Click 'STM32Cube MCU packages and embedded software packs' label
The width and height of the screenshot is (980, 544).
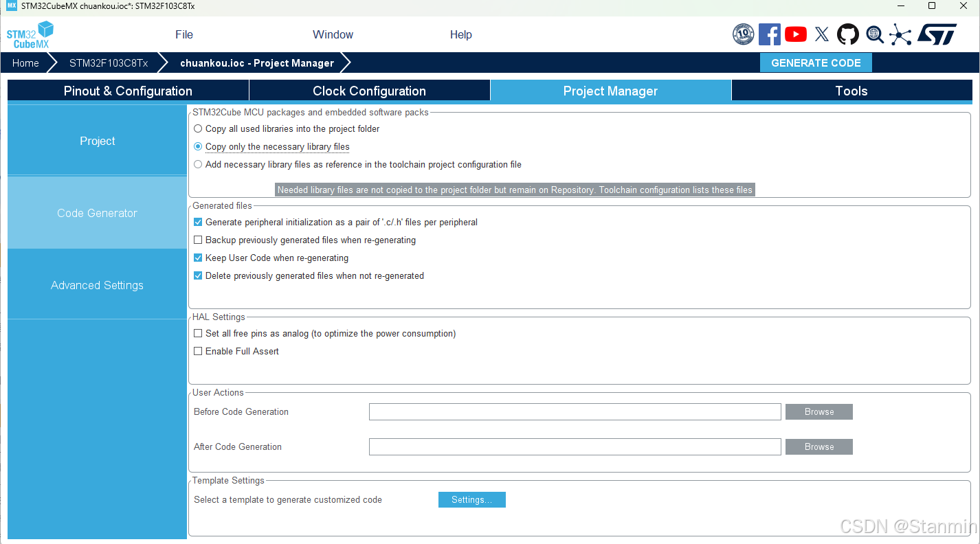click(311, 112)
